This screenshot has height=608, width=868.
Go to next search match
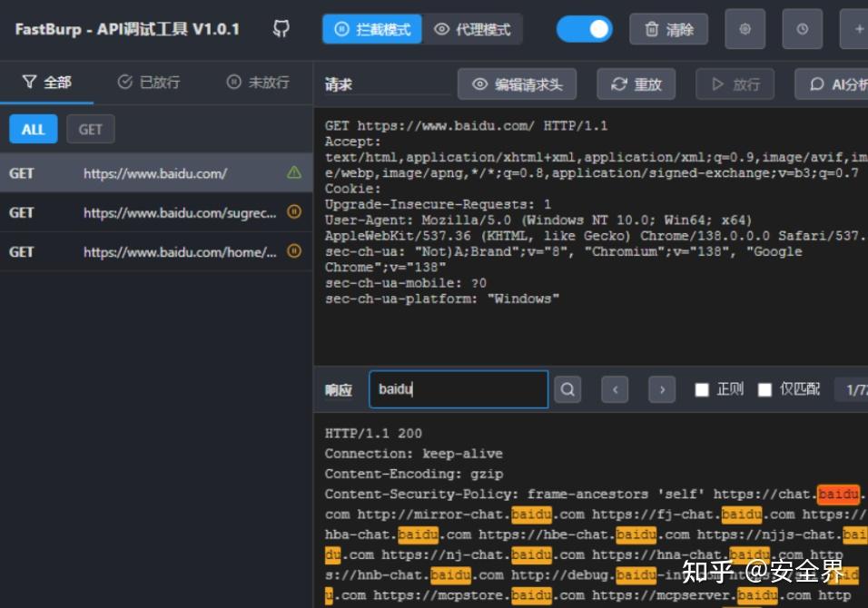pos(662,389)
